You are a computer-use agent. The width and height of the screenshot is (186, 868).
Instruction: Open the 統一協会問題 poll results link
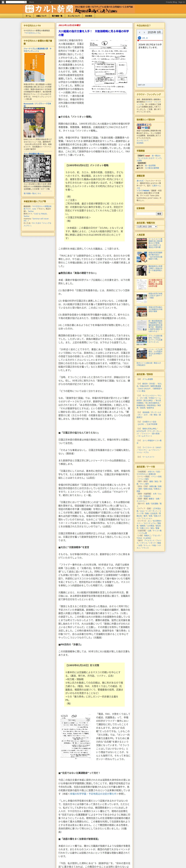(150, 165)
